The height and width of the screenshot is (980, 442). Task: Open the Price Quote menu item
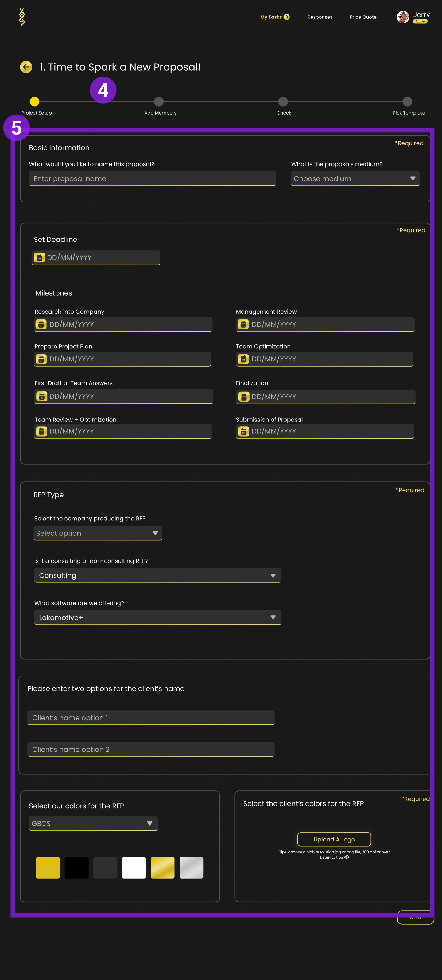363,17
